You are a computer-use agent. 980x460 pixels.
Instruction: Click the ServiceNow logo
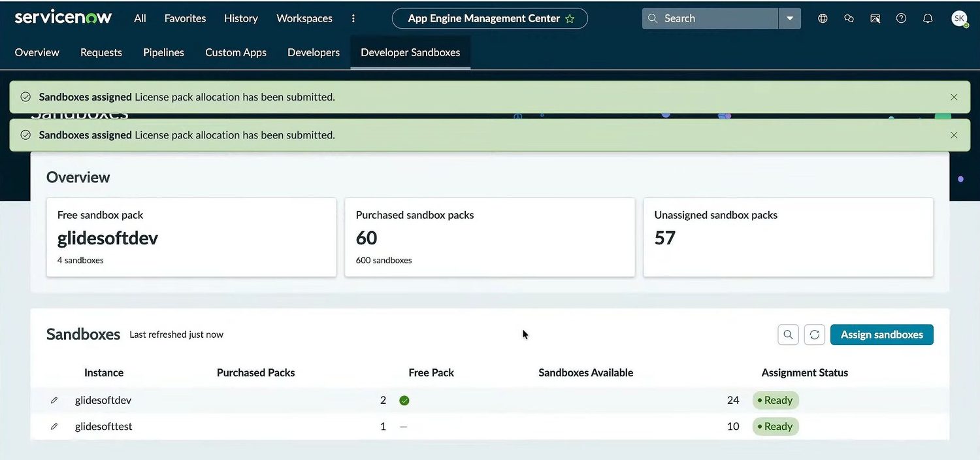(x=63, y=18)
